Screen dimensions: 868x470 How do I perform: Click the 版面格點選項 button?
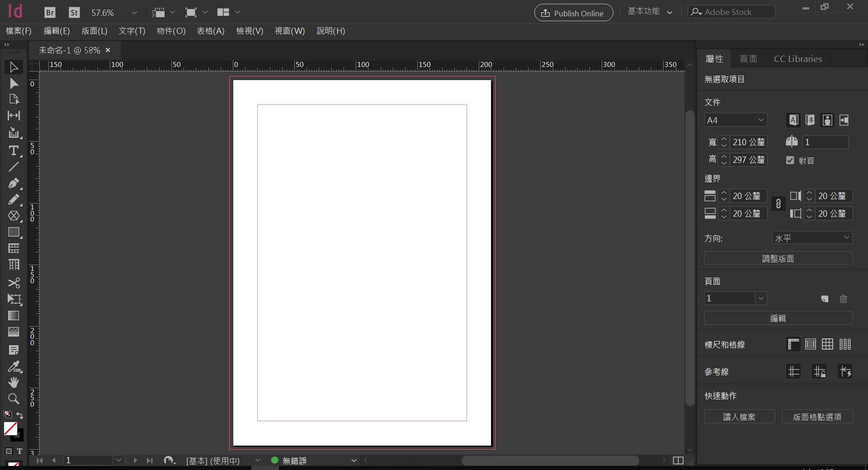tap(817, 417)
